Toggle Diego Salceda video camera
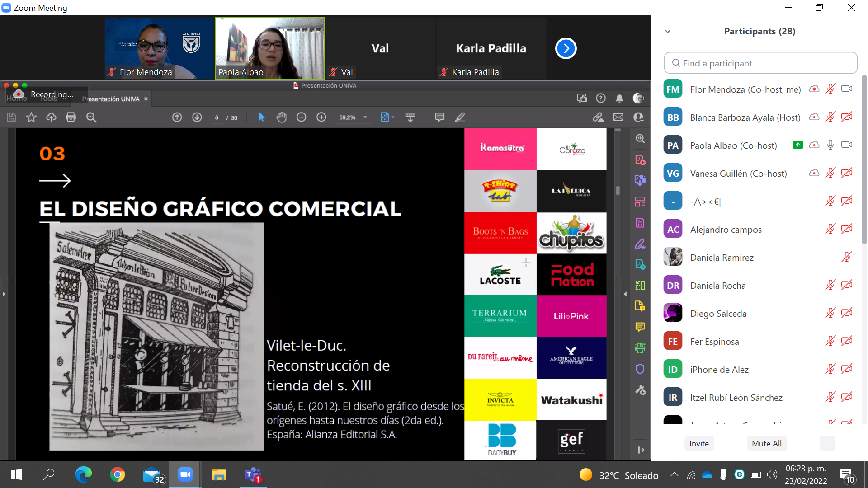This screenshot has width=868, height=488. click(847, 313)
